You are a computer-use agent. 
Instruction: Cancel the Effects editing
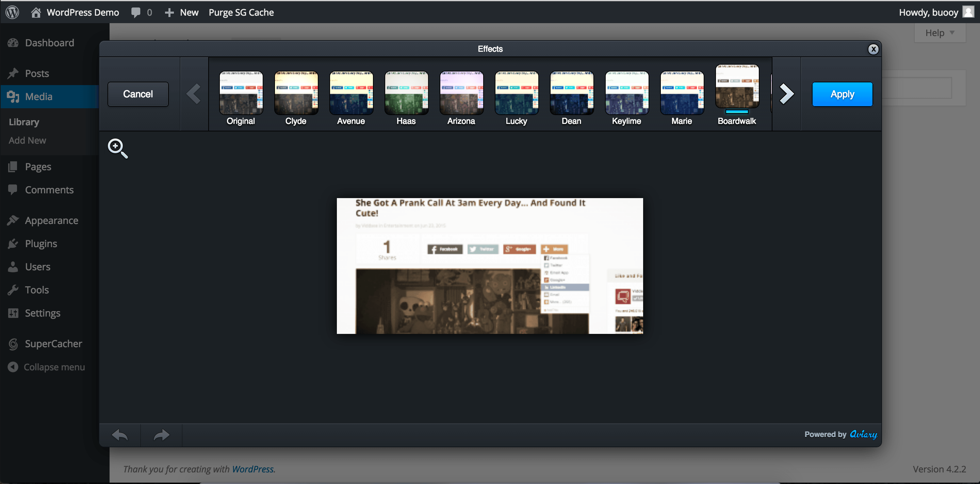[x=138, y=94]
